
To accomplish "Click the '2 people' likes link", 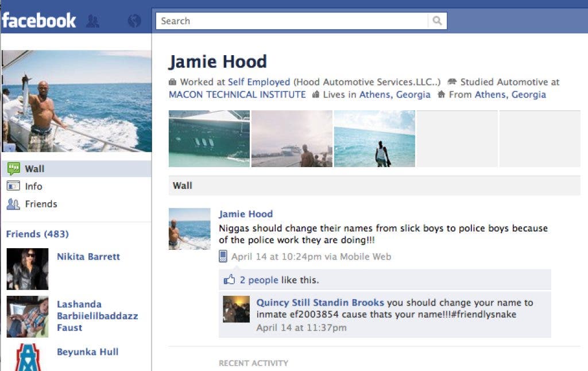I will (x=258, y=280).
